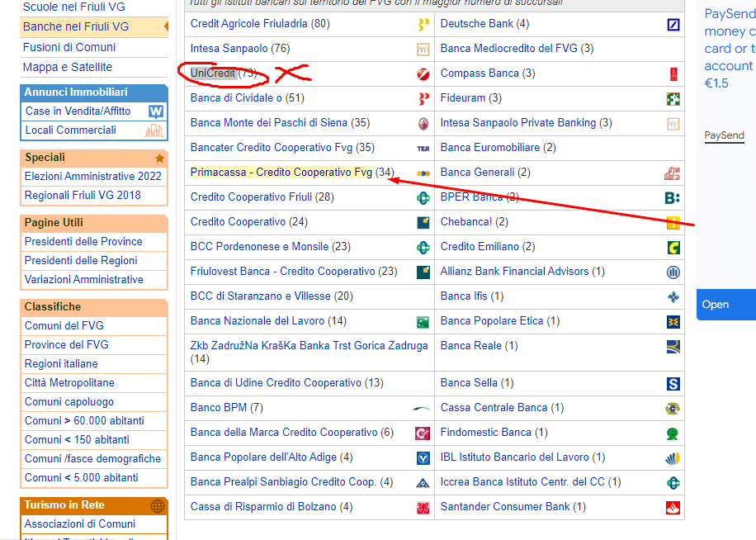The height and width of the screenshot is (540, 756).
Task: Open Fusioni di Comuni sidebar entry
Action: [x=69, y=47]
